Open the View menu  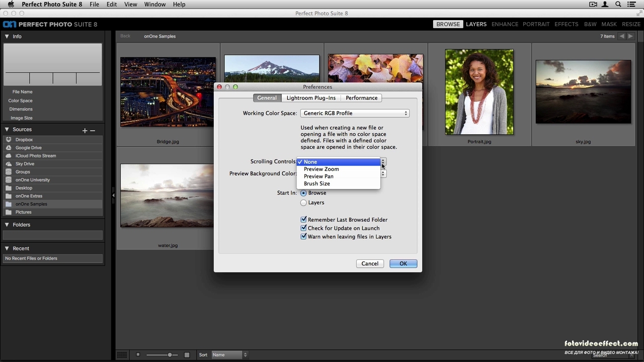130,5
